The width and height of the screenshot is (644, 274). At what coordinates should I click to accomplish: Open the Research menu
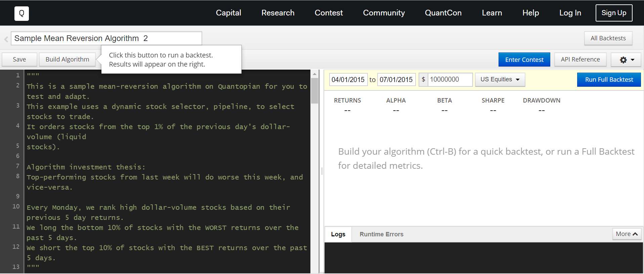click(x=278, y=13)
